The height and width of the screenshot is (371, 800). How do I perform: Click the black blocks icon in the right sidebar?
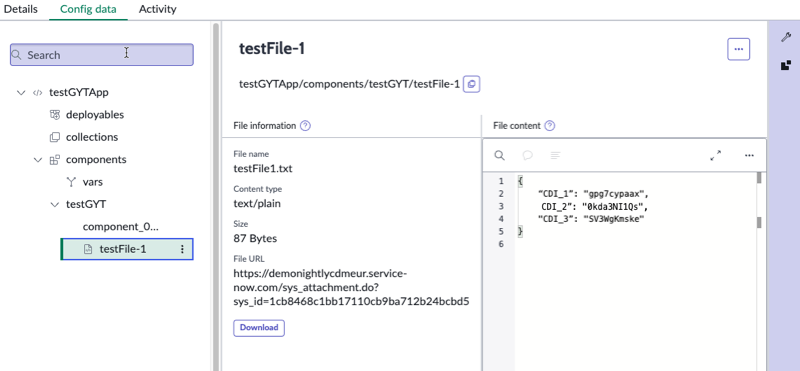786,65
